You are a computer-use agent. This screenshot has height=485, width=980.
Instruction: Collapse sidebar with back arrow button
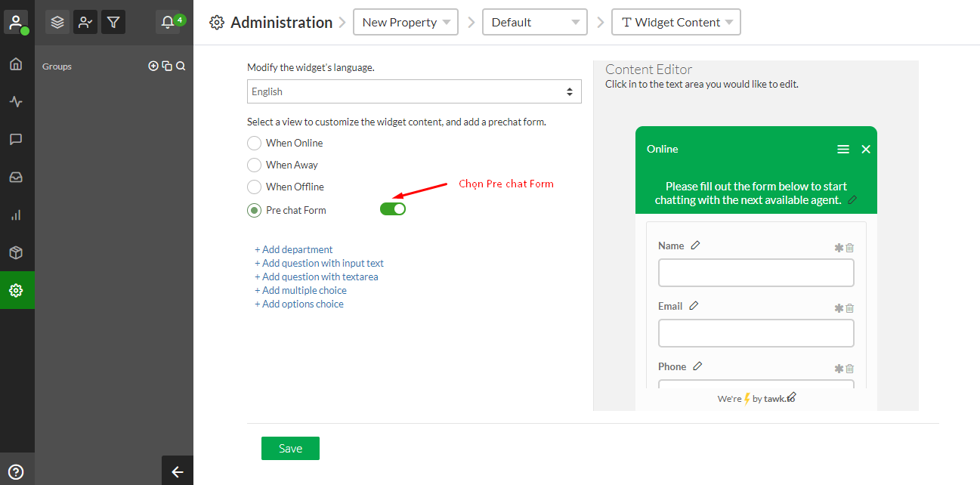click(178, 471)
